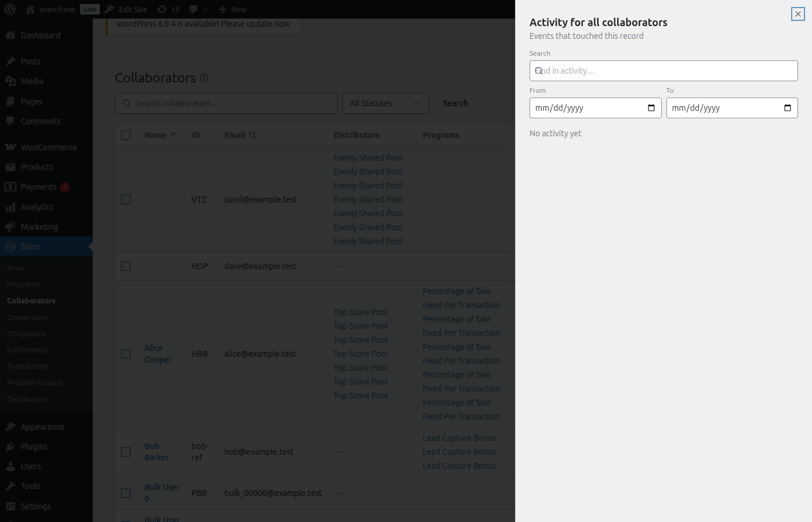Image resolution: width=812 pixels, height=522 pixels.
Task: Open the To date calendar picker
Action: point(787,108)
